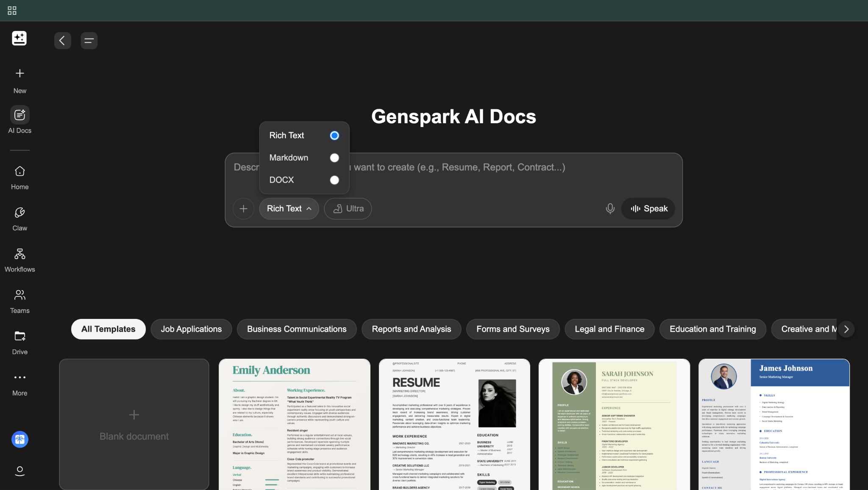Toggle the sidebar menu lines icon
868x490 pixels.
click(89, 41)
